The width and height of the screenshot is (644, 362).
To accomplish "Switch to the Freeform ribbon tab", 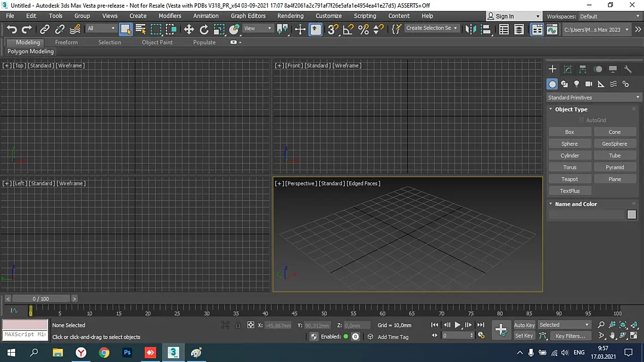I will pyautogui.click(x=66, y=43).
